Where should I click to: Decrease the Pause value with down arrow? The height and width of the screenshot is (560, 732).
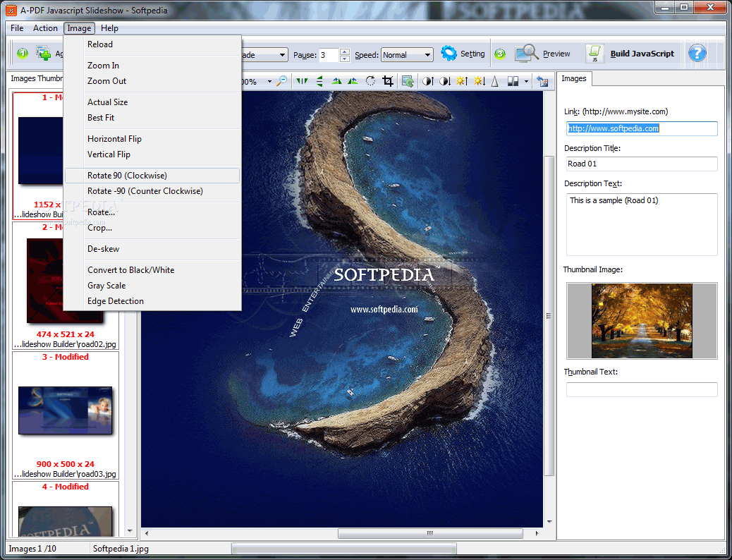[345, 59]
